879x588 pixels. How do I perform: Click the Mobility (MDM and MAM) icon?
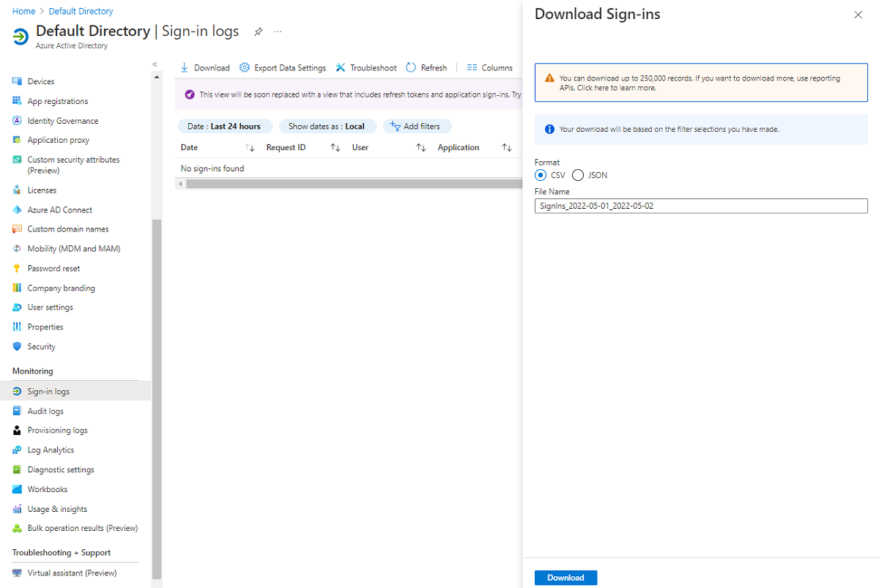click(x=17, y=249)
